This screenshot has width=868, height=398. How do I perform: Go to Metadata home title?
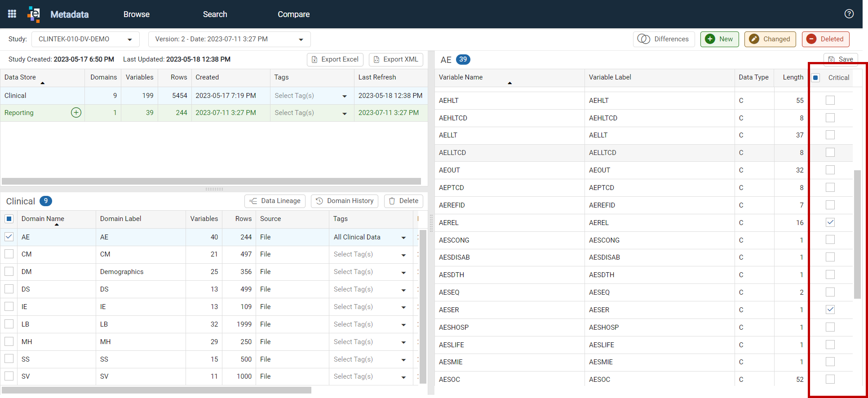pyautogui.click(x=69, y=14)
